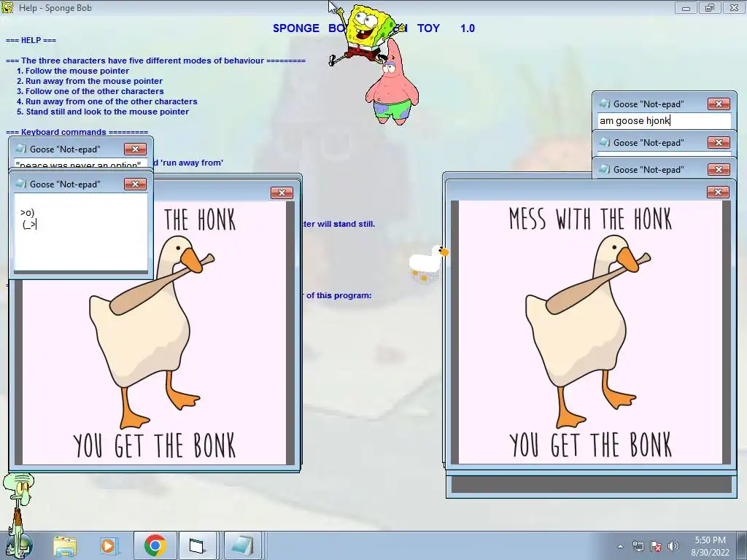Close the Not-epad containing the '>o)' ASCII goose
This screenshot has height=560, width=747.
(135, 184)
